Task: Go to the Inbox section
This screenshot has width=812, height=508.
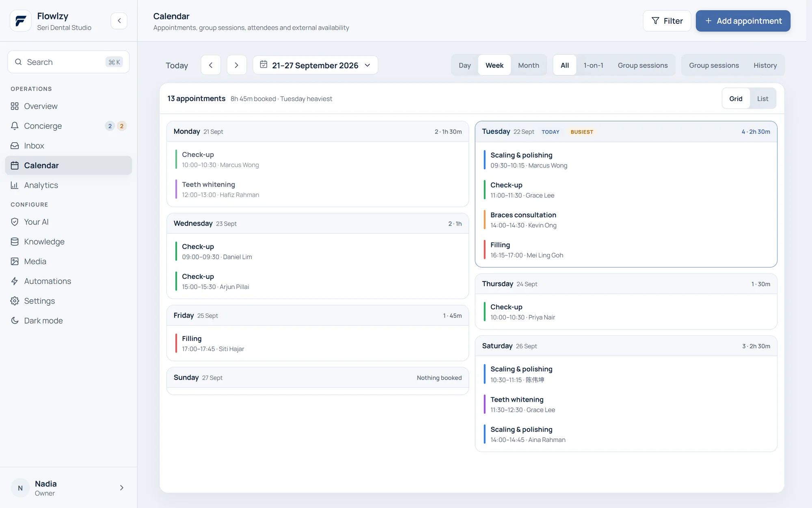Action: click(x=69, y=145)
